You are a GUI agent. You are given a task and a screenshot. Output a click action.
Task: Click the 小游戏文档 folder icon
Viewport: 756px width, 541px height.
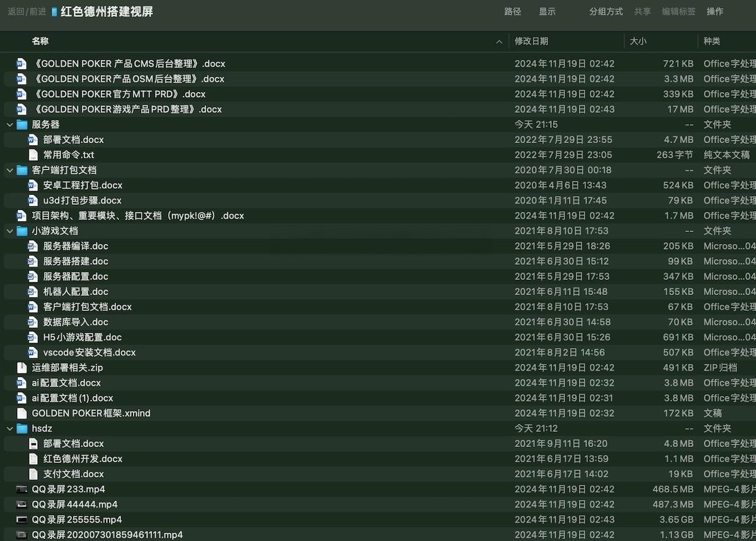pos(22,231)
